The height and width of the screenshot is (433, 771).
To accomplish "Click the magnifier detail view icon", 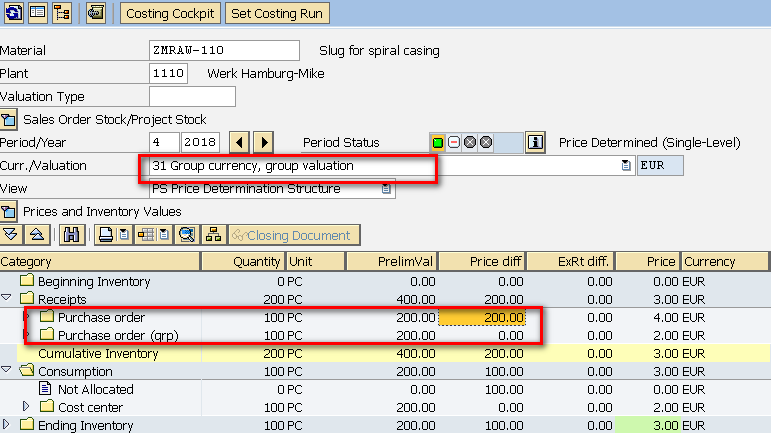I will [x=186, y=235].
